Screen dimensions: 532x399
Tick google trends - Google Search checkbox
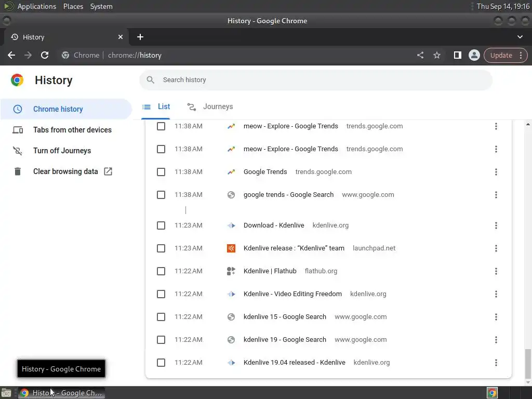click(x=161, y=195)
